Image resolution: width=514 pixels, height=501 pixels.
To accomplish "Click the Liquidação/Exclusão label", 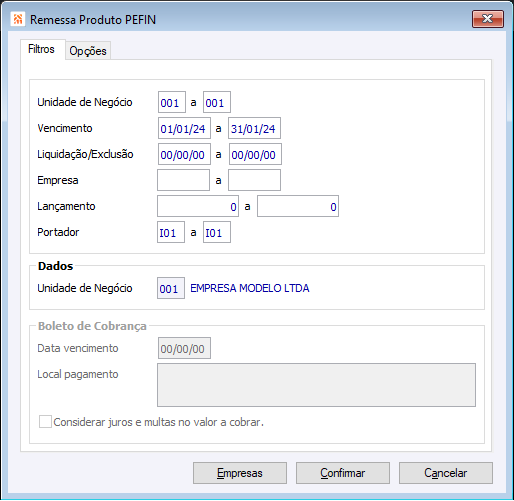I will (85, 154).
